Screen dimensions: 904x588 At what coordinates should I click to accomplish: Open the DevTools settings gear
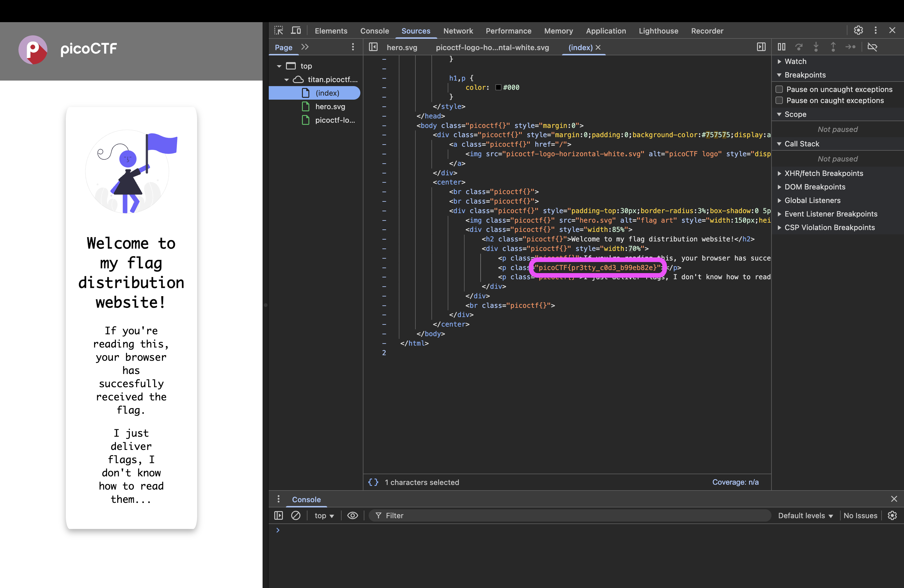[x=858, y=30]
